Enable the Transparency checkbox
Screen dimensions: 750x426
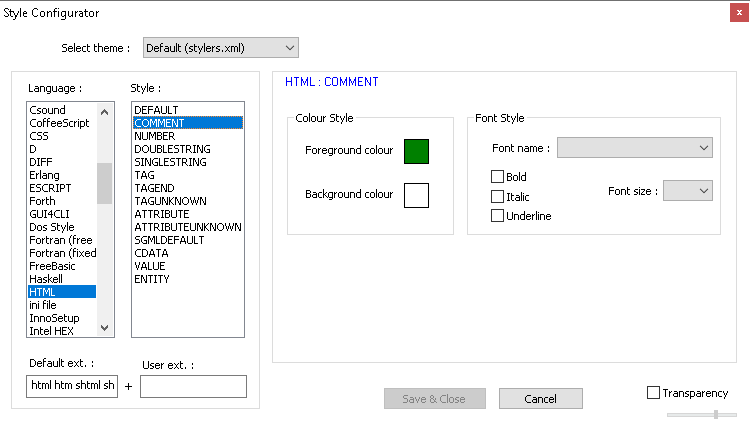(654, 393)
